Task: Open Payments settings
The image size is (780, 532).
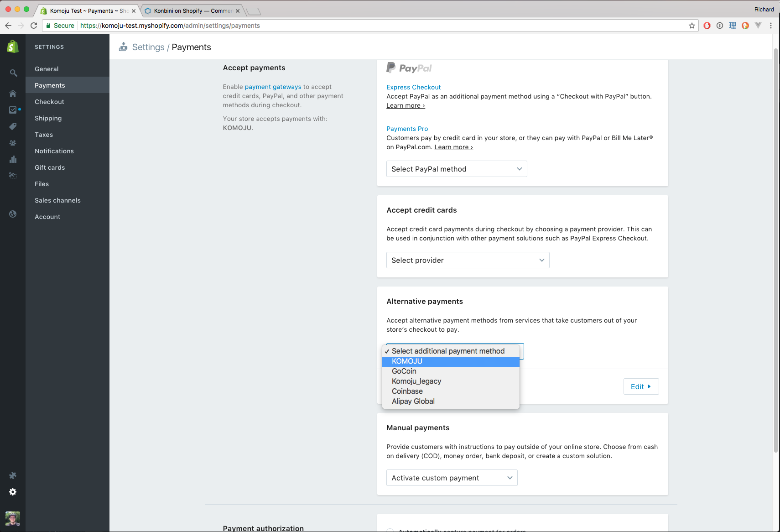Action: 68,85
